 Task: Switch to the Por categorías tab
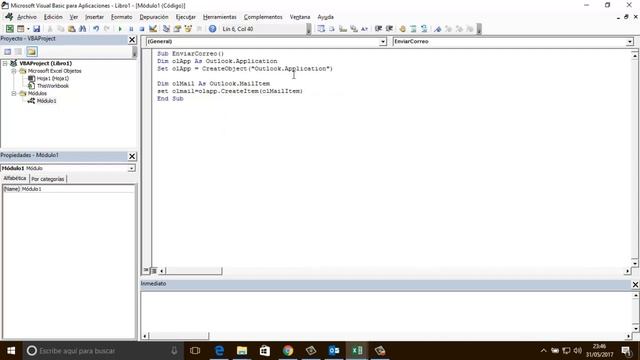click(x=48, y=179)
